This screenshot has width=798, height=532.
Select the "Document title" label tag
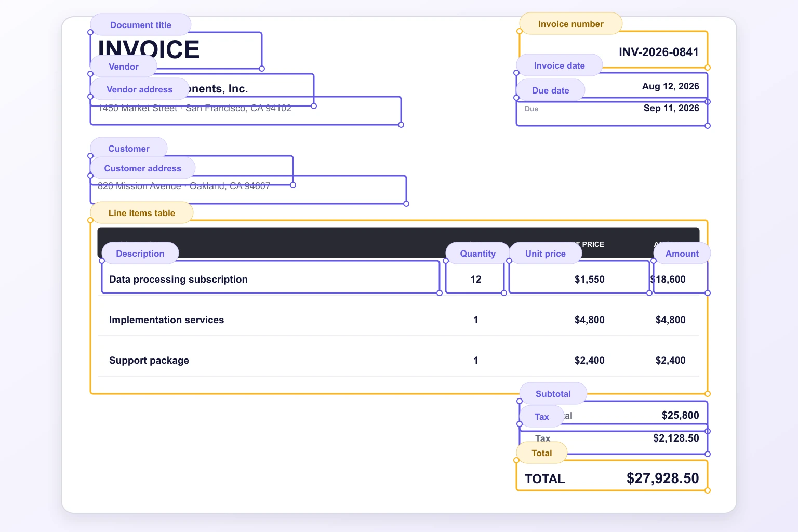[141, 25]
